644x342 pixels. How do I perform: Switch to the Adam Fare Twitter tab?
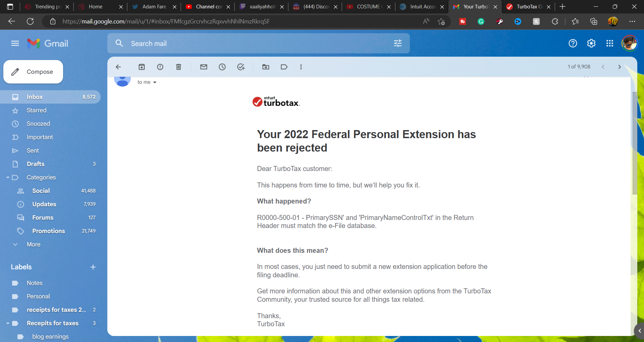coord(154,7)
